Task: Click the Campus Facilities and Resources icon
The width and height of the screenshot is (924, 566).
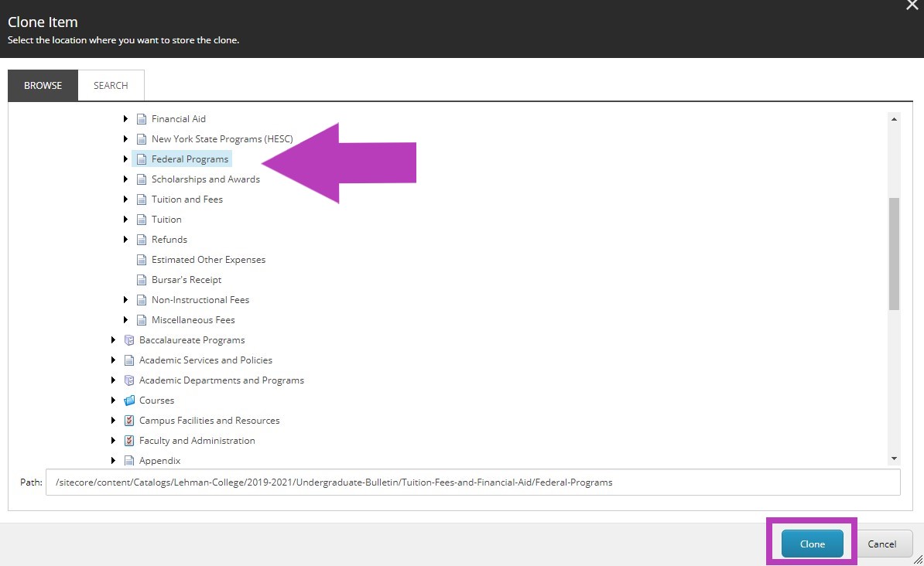Action: coord(129,421)
